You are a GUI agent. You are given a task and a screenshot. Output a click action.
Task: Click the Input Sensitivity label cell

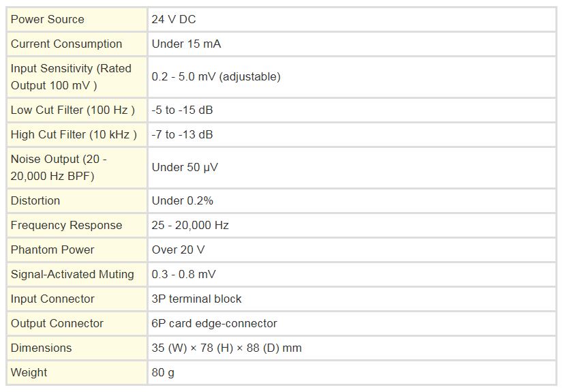[x=77, y=76]
